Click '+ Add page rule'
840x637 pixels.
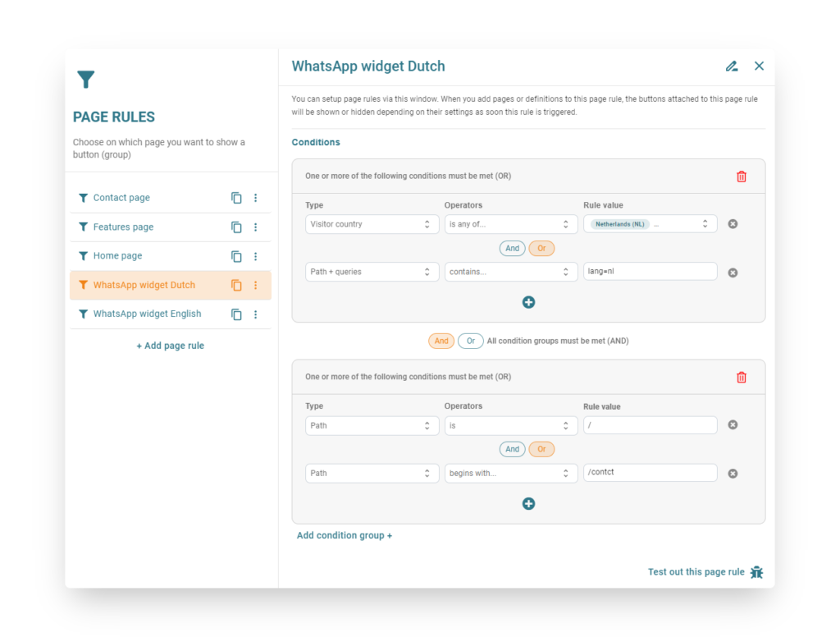pos(170,346)
